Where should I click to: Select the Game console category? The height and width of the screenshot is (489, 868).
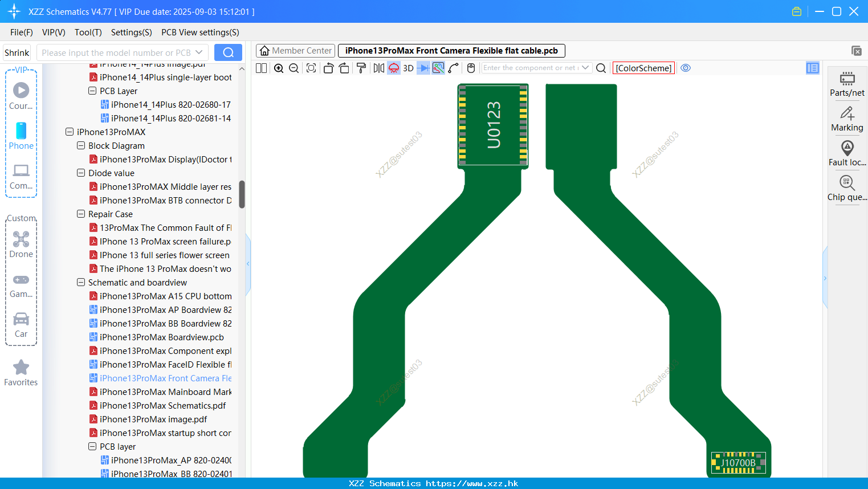click(x=21, y=285)
